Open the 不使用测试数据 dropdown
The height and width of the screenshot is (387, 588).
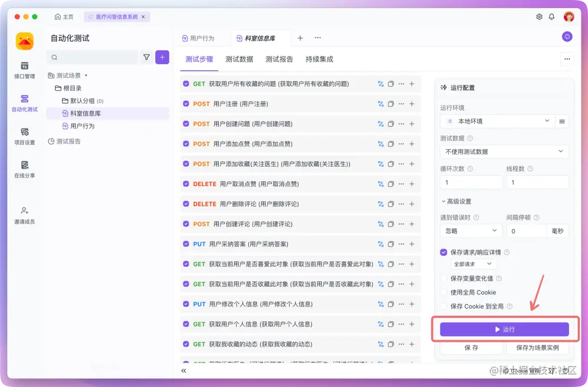[504, 151]
